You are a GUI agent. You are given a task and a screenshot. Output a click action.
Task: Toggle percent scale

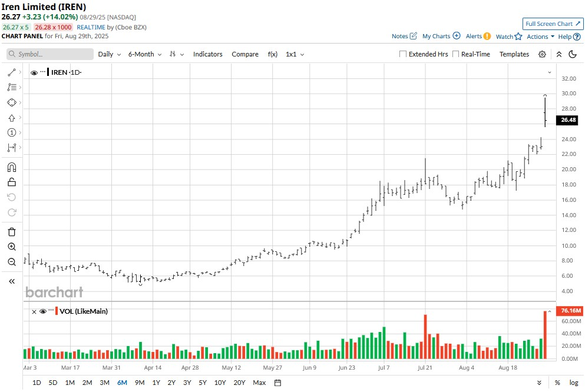[557, 383]
